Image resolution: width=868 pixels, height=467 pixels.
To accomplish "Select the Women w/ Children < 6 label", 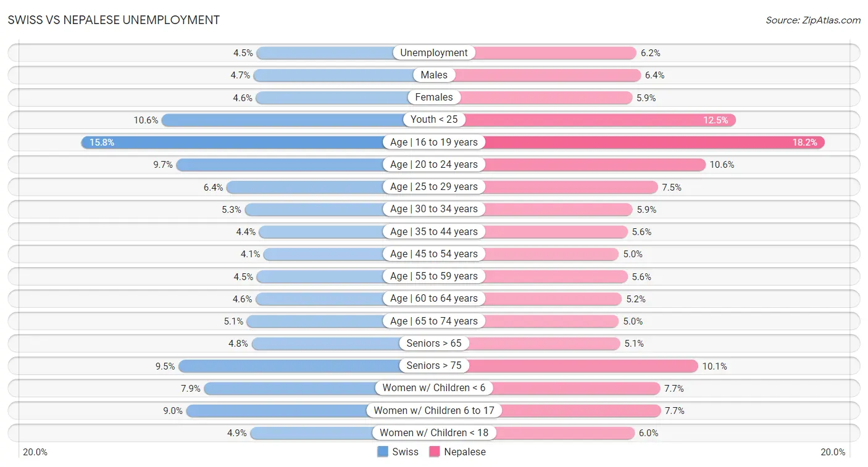I will tap(434, 388).
